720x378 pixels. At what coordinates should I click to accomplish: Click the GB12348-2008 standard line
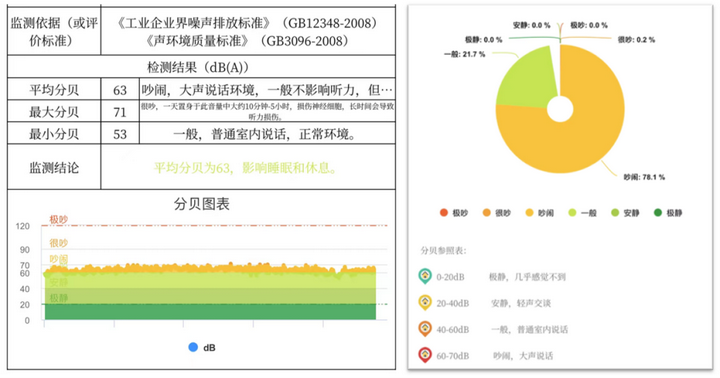pos(248,23)
